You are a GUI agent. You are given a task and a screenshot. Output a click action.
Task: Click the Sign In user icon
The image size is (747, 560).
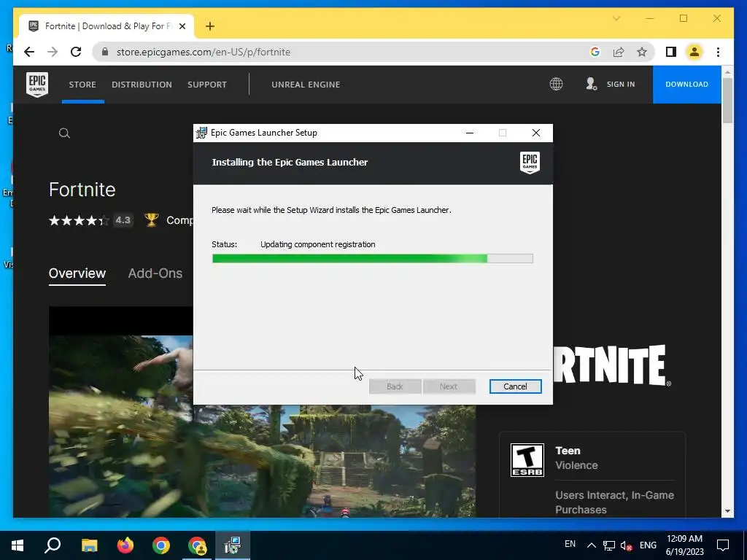pos(591,85)
